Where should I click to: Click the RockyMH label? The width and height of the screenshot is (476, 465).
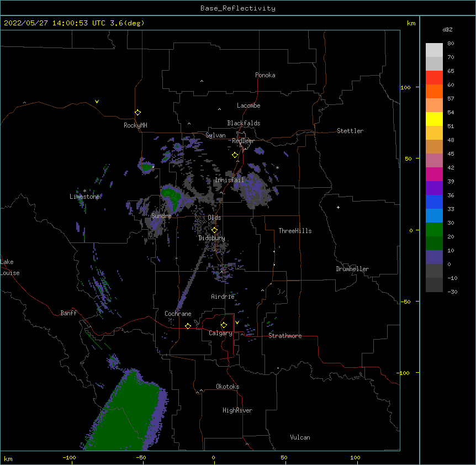coord(135,125)
